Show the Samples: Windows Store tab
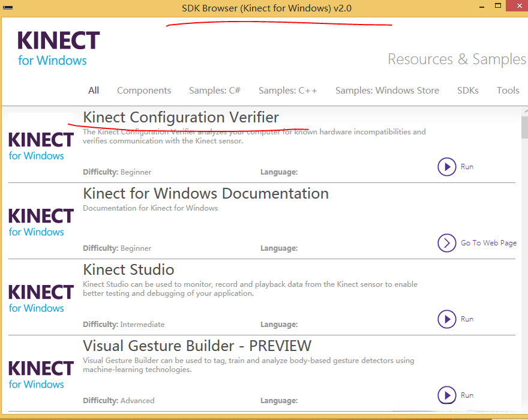The width and height of the screenshot is (528, 420). pos(387,90)
